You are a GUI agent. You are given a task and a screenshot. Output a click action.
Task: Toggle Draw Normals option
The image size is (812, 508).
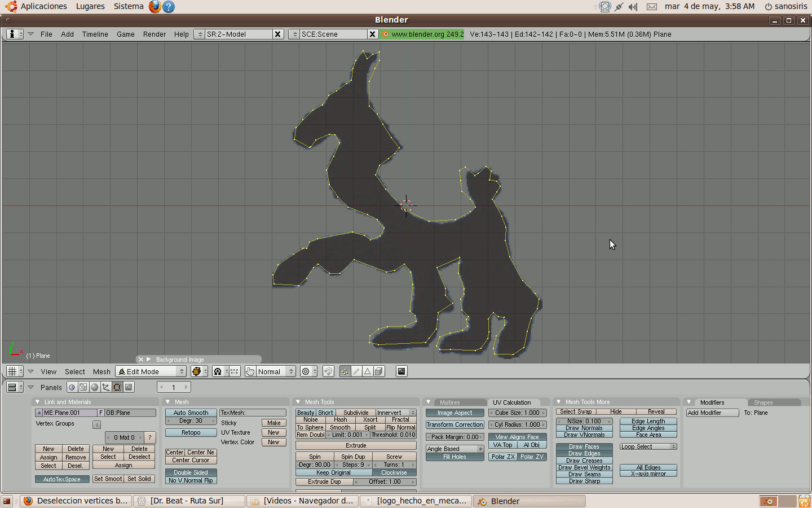click(x=584, y=428)
